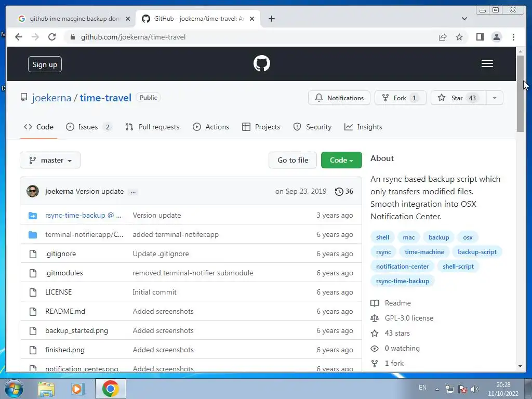This screenshot has width=532, height=399.
Task: Click the share page icon in the address bar
Action: point(443,37)
